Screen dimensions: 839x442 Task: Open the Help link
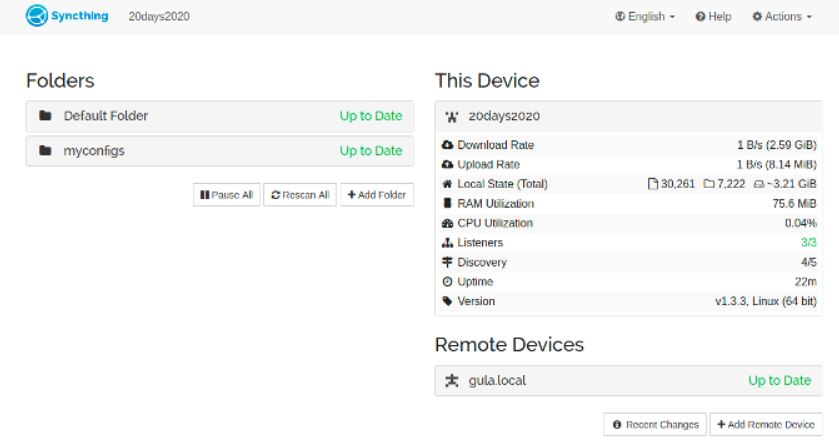[x=713, y=17]
